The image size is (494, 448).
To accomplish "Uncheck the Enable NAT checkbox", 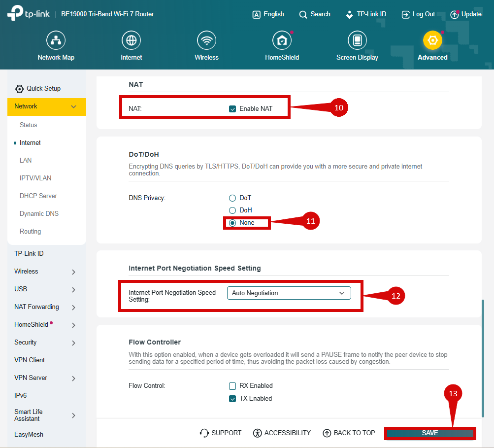I will (x=232, y=109).
